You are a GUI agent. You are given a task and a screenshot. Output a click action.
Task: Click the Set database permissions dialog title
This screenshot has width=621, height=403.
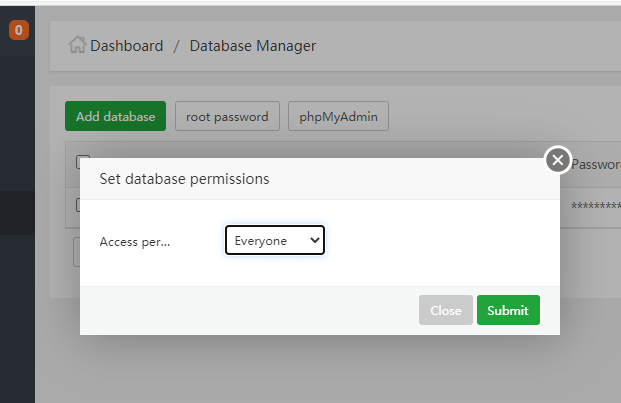pos(184,179)
